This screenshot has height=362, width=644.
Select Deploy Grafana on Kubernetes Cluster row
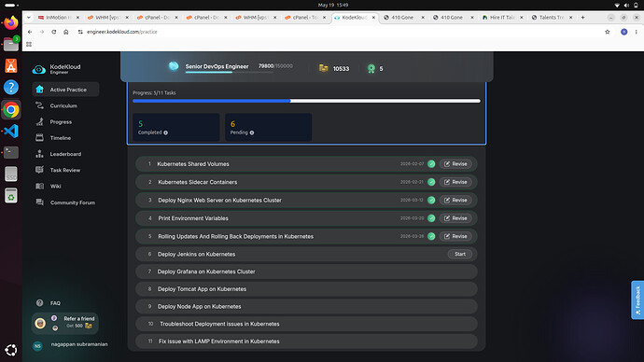point(306,271)
